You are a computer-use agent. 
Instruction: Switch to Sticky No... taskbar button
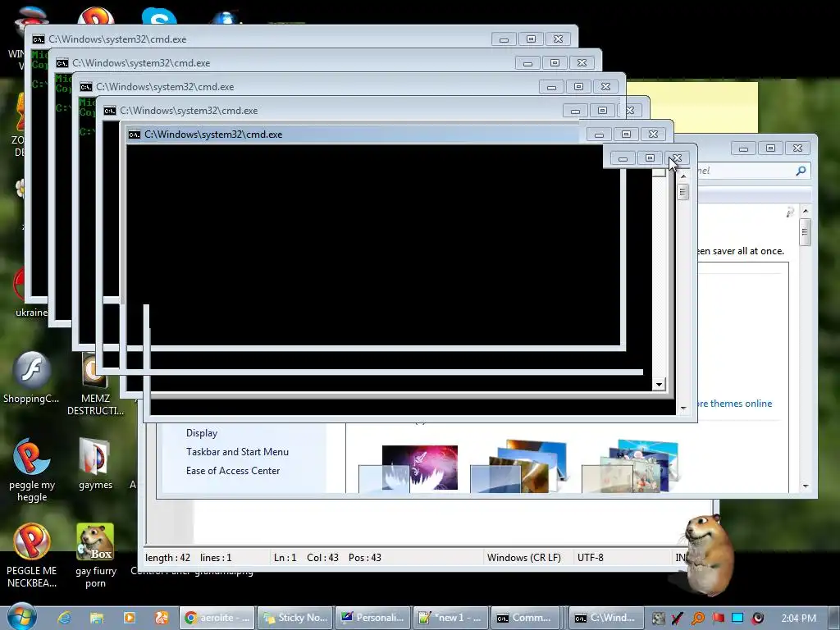(294, 618)
